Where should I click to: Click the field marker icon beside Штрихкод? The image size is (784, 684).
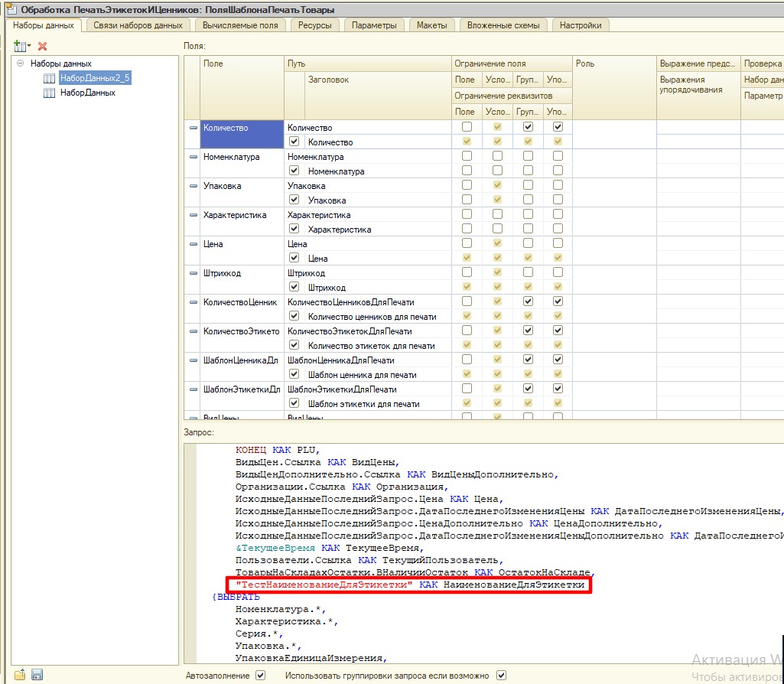click(x=194, y=273)
